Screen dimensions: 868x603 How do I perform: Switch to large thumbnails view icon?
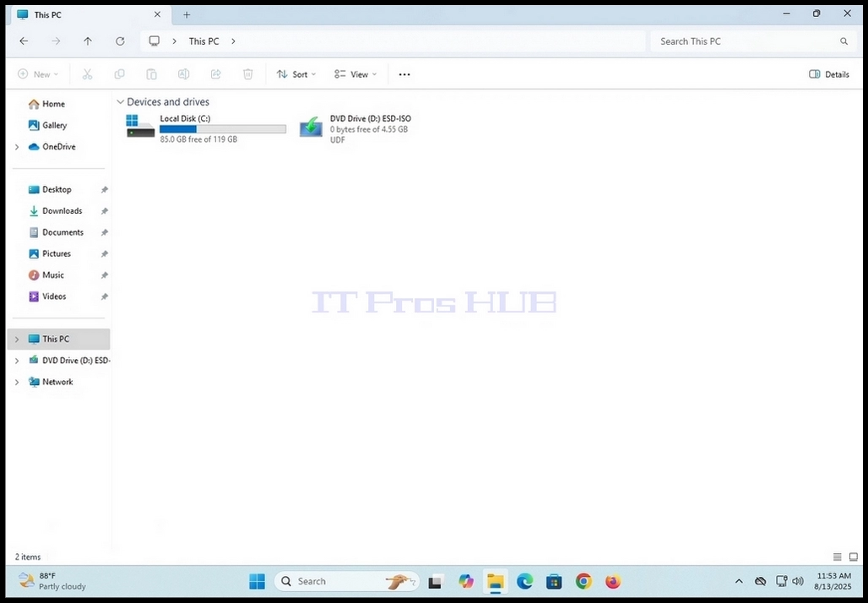pos(853,557)
